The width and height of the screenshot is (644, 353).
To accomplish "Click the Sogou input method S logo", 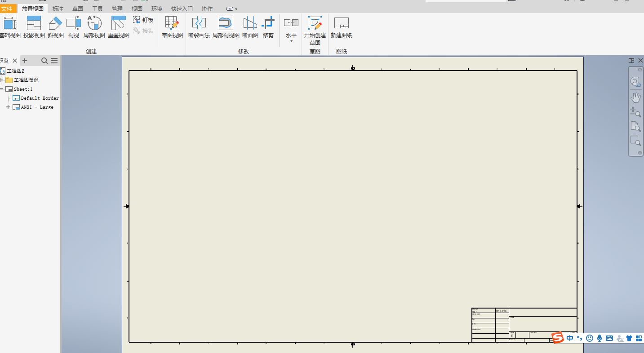I will [558, 338].
